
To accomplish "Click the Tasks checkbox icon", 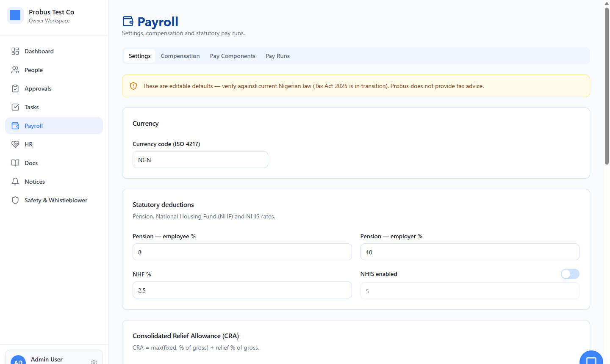I will (15, 107).
